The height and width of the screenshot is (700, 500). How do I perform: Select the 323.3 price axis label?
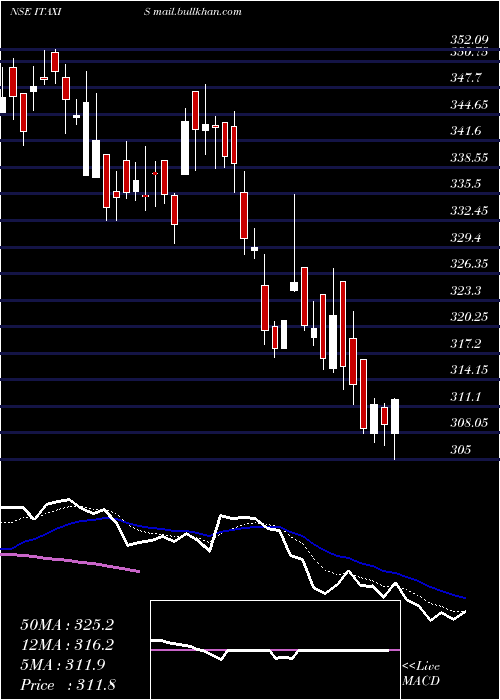(x=466, y=291)
